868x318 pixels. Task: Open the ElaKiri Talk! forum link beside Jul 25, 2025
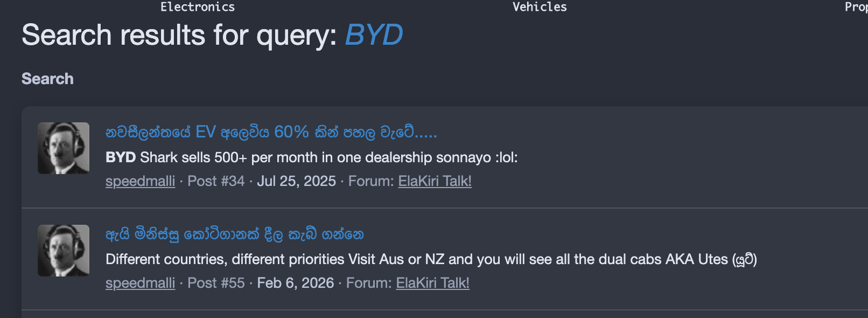pyautogui.click(x=435, y=181)
